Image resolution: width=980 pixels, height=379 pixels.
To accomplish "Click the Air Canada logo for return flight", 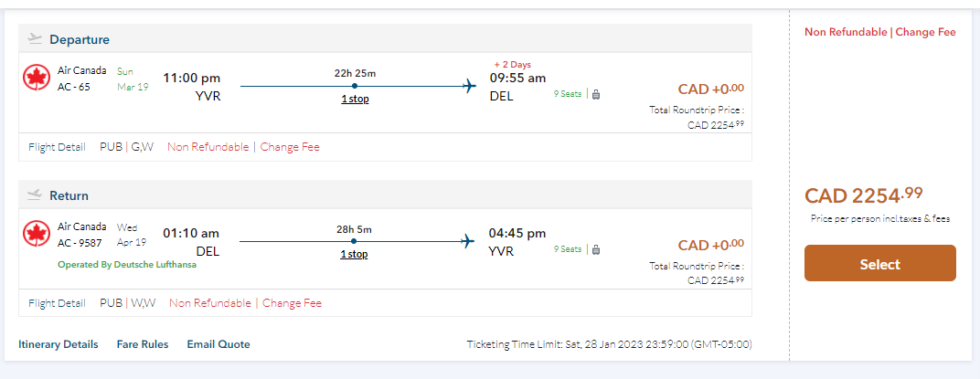I will pyautogui.click(x=37, y=234).
